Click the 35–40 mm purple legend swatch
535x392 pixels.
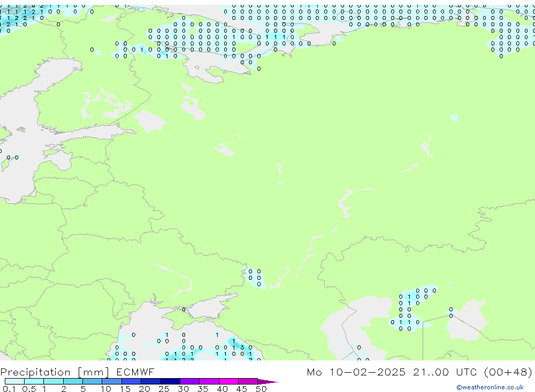coord(209,381)
